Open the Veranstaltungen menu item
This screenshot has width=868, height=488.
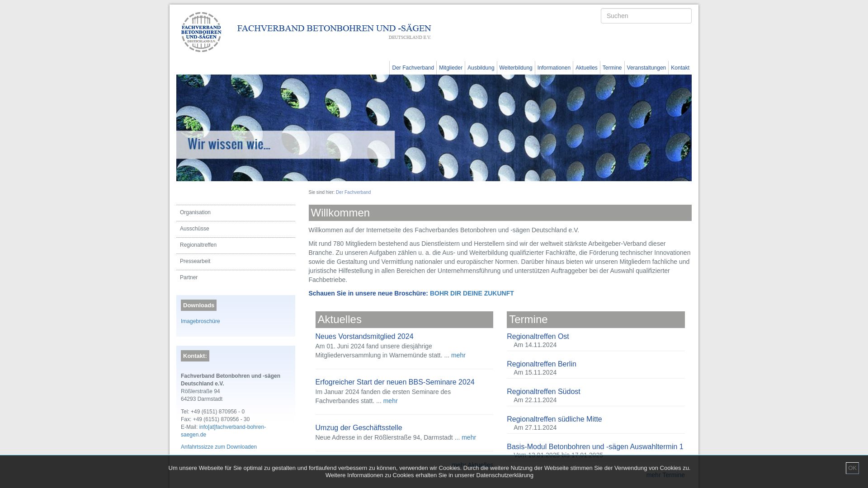pos(646,68)
